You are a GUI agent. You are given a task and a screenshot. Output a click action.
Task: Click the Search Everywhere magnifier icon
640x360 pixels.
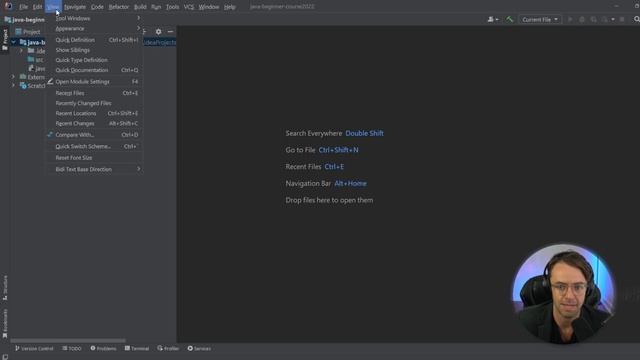636,19
